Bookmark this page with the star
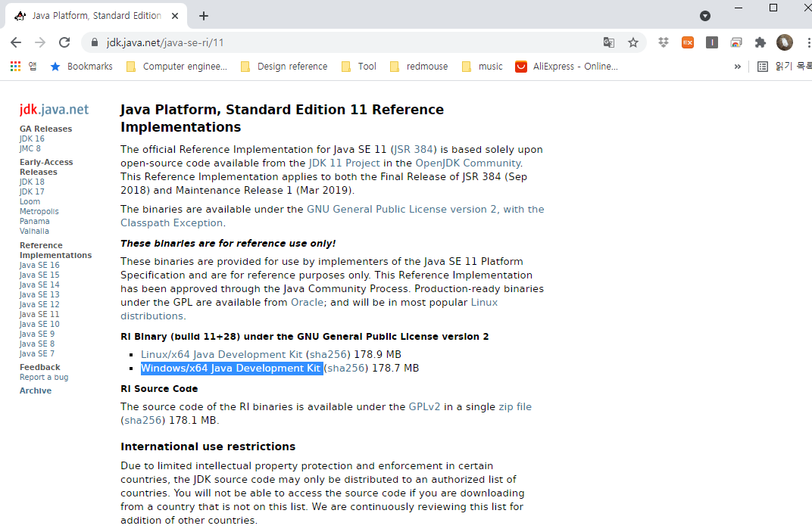812x532 pixels. click(632, 42)
